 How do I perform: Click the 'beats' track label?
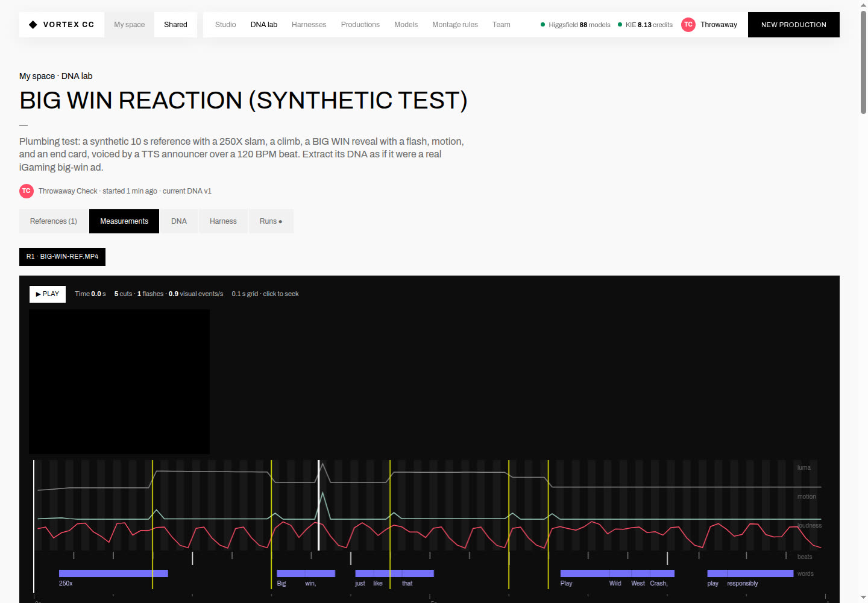point(805,557)
